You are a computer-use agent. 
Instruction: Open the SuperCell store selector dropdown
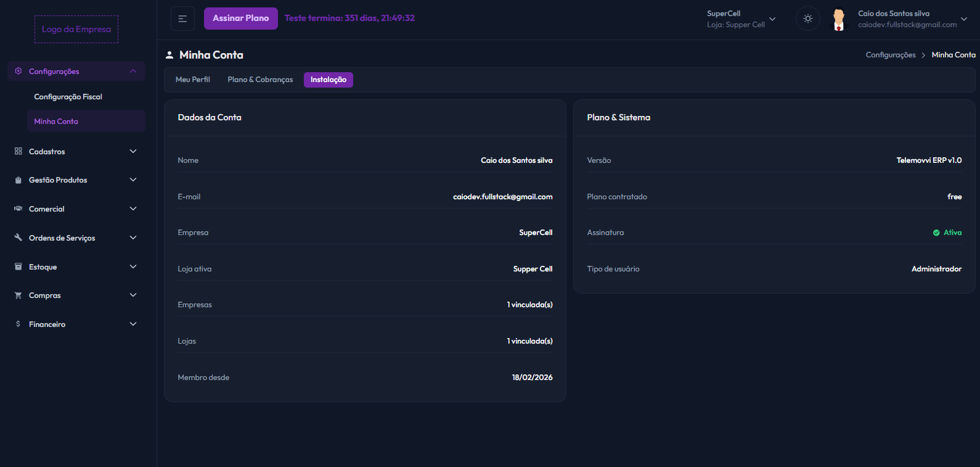[772, 19]
